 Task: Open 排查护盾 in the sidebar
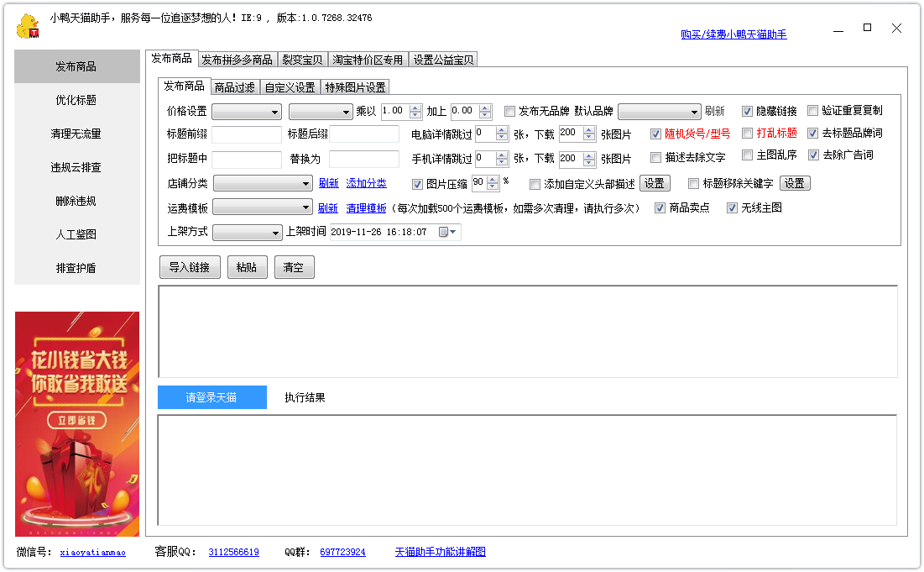[x=77, y=268]
